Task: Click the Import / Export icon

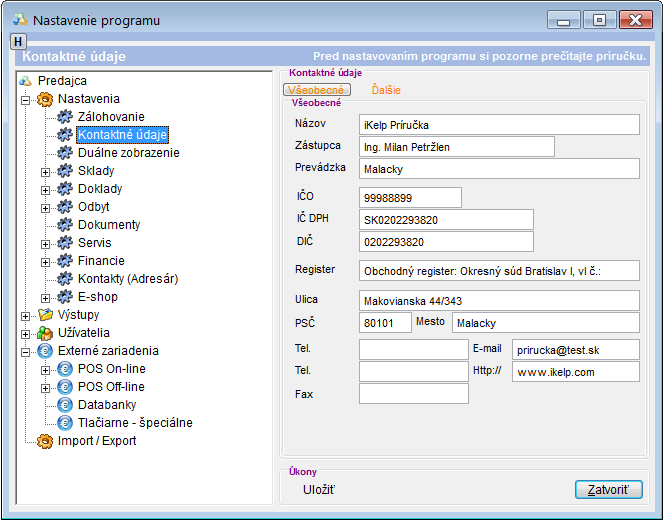Action: (45, 441)
